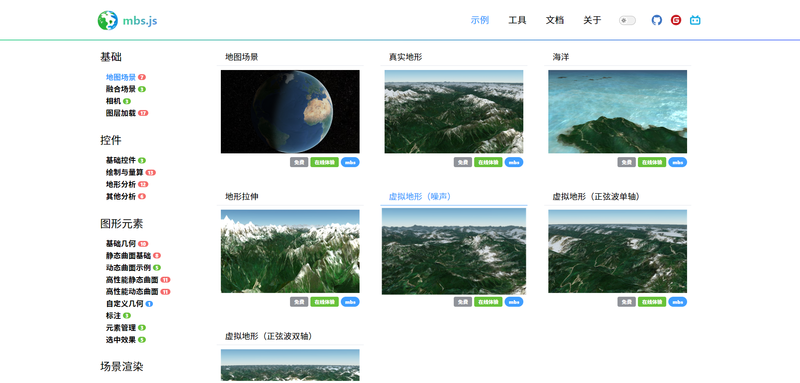This screenshot has height=383, width=800.
Task: Select 地形分析 category in sidebar
Action: click(121, 185)
